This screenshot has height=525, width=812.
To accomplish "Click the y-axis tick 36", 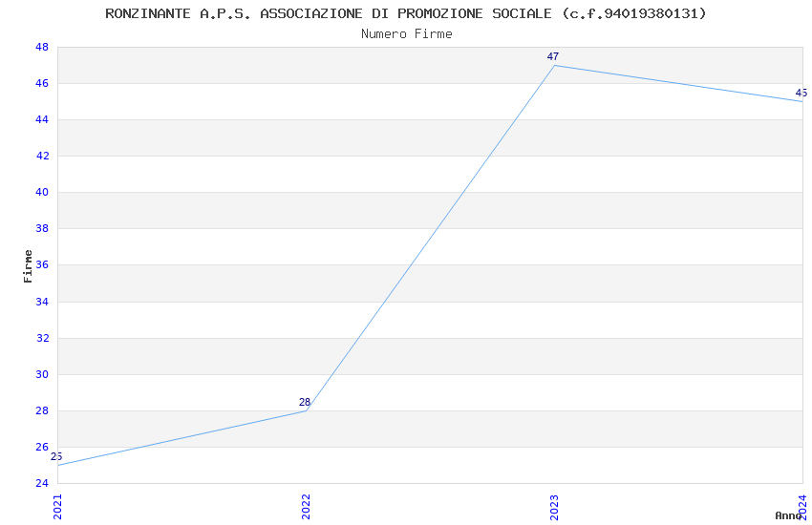I will coord(42,264).
